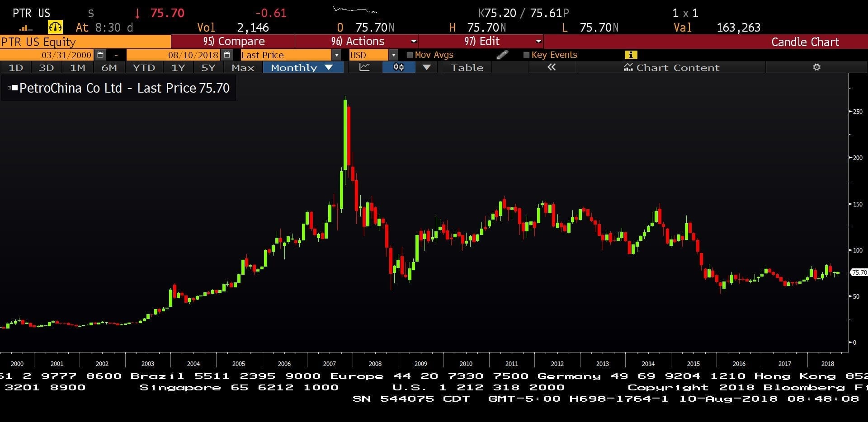Switch to line chart view icon

point(364,67)
